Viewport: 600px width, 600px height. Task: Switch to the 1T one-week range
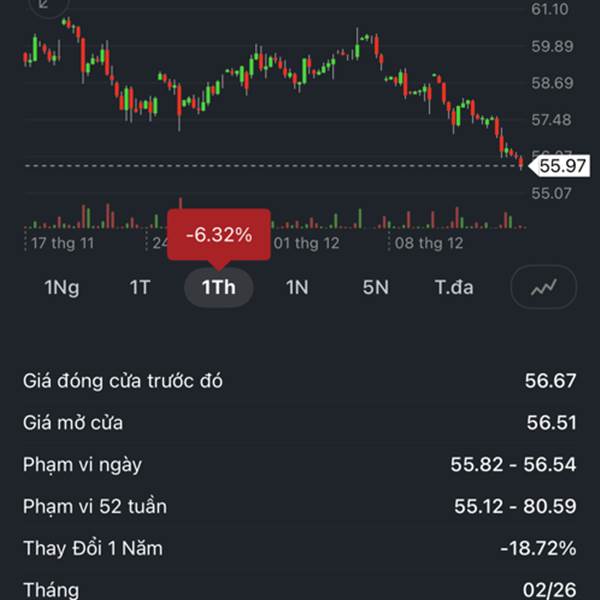coord(139,288)
